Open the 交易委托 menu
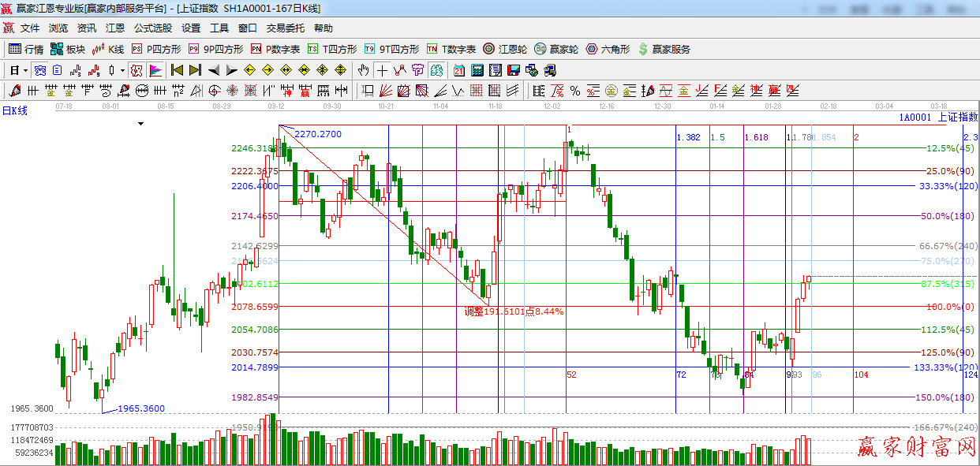Viewport: 980px width, 466px height. (x=285, y=28)
